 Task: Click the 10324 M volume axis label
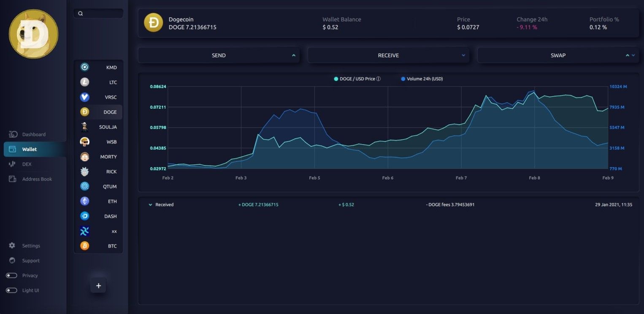(x=618, y=87)
